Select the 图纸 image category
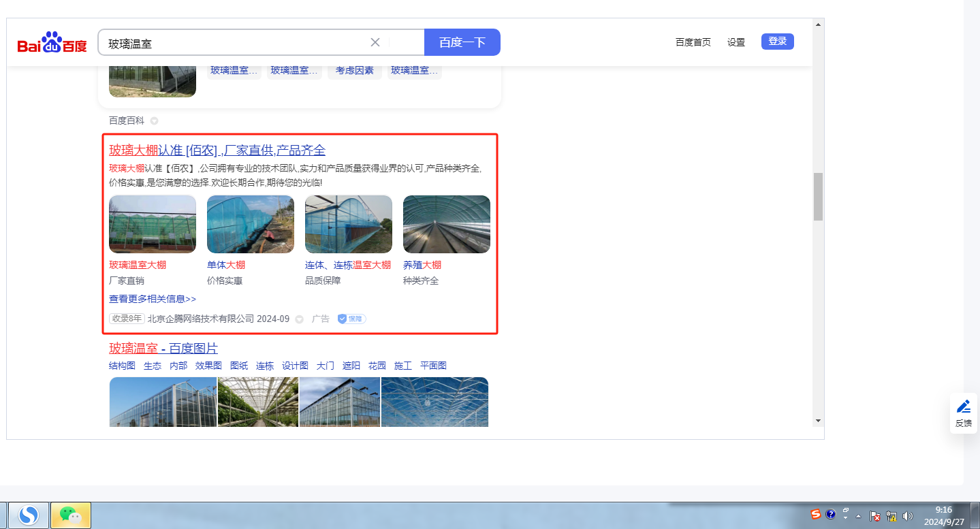The width and height of the screenshot is (980, 529). (x=239, y=366)
